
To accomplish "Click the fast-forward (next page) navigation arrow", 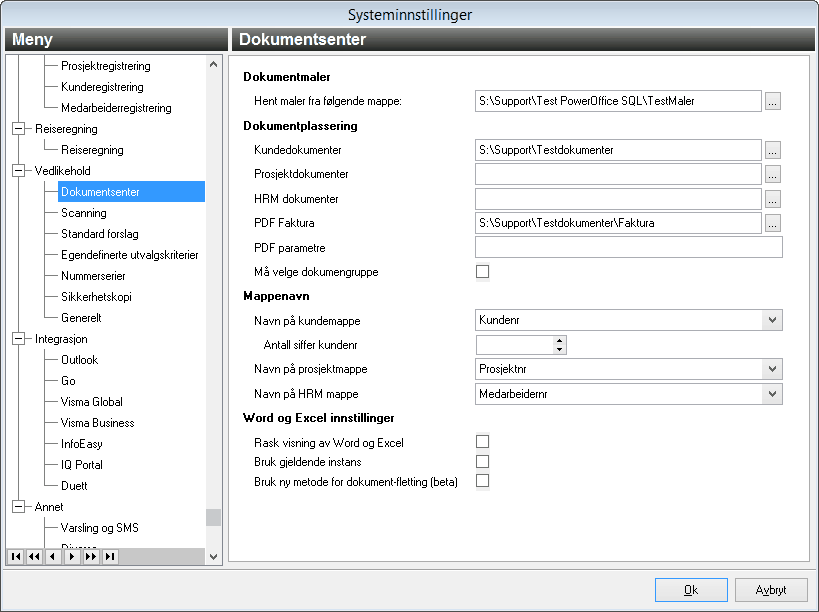I will coord(91,557).
